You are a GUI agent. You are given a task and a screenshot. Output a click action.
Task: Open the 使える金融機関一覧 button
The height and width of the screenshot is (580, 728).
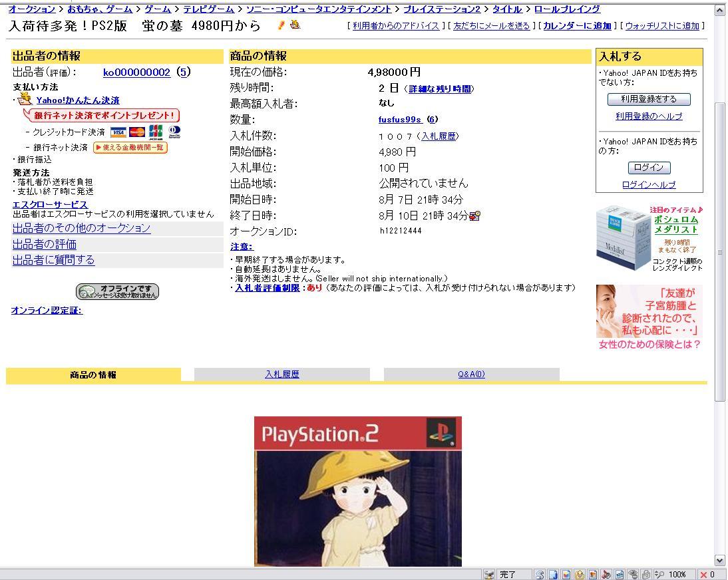coord(130,148)
